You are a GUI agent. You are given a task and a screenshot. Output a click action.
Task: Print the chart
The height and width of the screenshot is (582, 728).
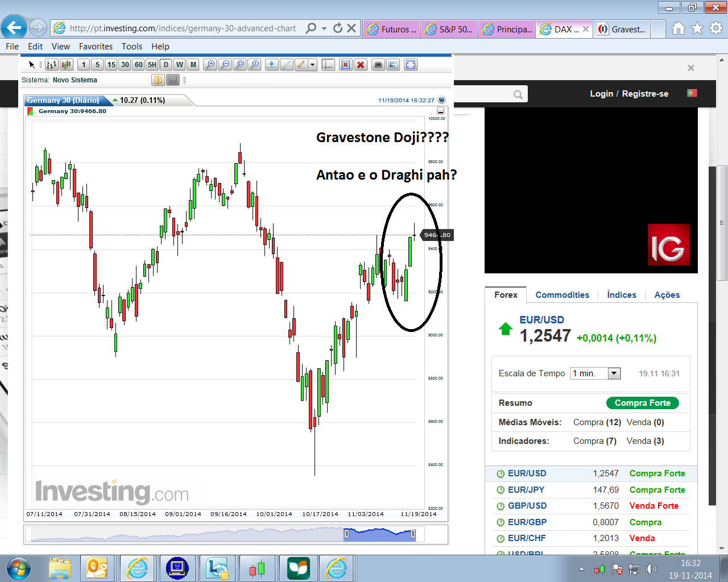pos(378,65)
